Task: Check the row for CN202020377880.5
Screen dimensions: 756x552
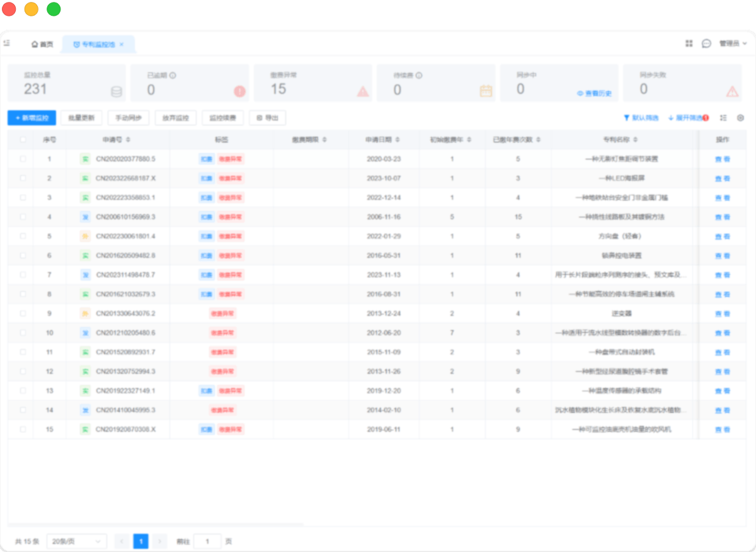Action: pos(23,159)
